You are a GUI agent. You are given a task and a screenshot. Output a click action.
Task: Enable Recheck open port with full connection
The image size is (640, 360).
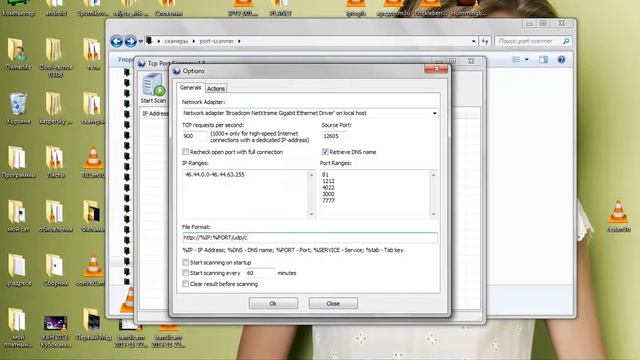pyautogui.click(x=186, y=152)
